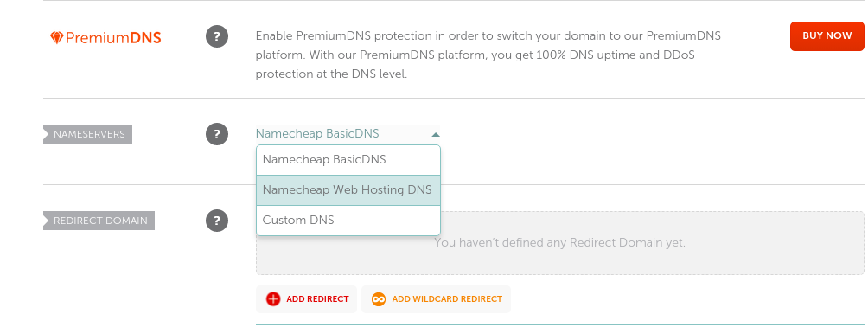The width and height of the screenshot is (868, 327).
Task: Click the selected Namecheap BasicDNS field header
Action: [348, 134]
